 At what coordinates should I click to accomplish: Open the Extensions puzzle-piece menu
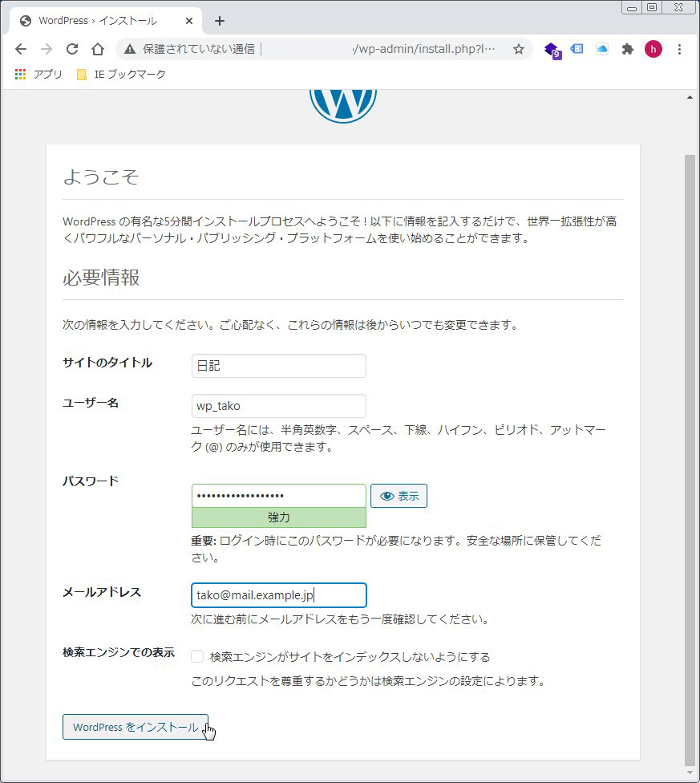pos(628,49)
